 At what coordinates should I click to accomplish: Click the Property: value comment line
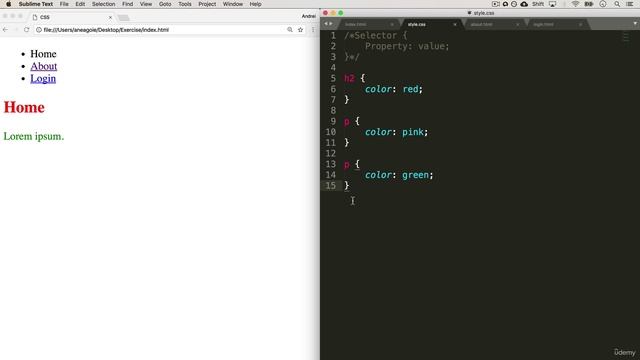click(x=407, y=46)
